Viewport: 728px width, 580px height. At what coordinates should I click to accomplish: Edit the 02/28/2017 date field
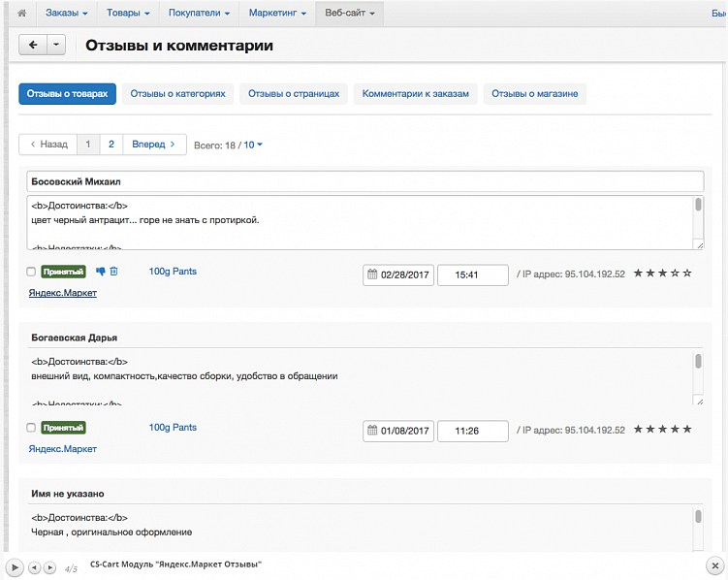pos(398,274)
